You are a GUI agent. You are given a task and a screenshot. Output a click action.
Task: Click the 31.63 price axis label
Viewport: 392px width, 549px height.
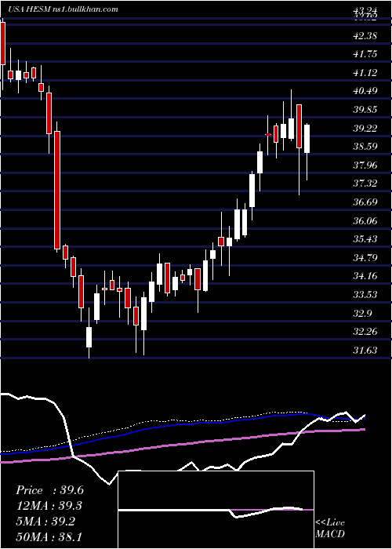[365, 350]
